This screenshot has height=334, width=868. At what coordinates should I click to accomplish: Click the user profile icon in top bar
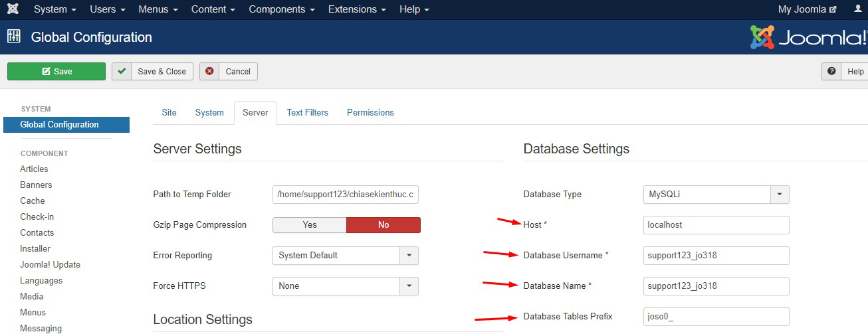coord(858,9)
